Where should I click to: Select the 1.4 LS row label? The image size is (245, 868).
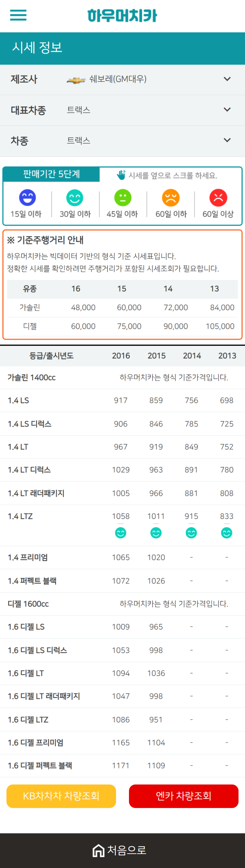tap(18, 400)
